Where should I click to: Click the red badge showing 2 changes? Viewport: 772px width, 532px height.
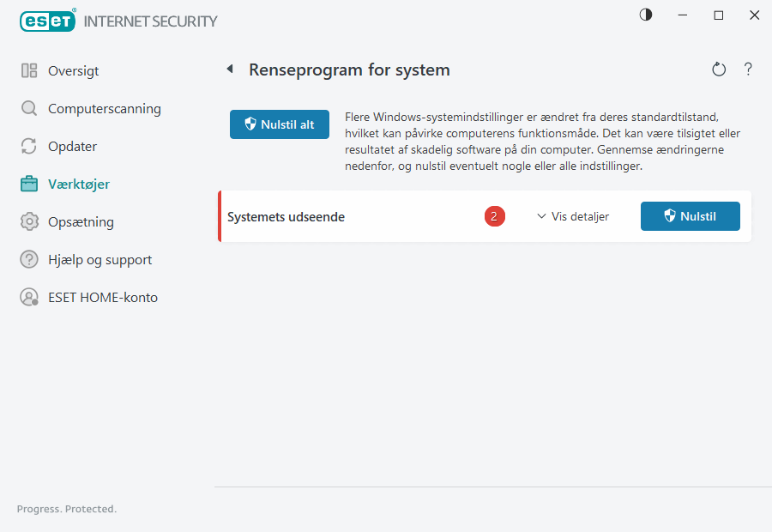494,216
